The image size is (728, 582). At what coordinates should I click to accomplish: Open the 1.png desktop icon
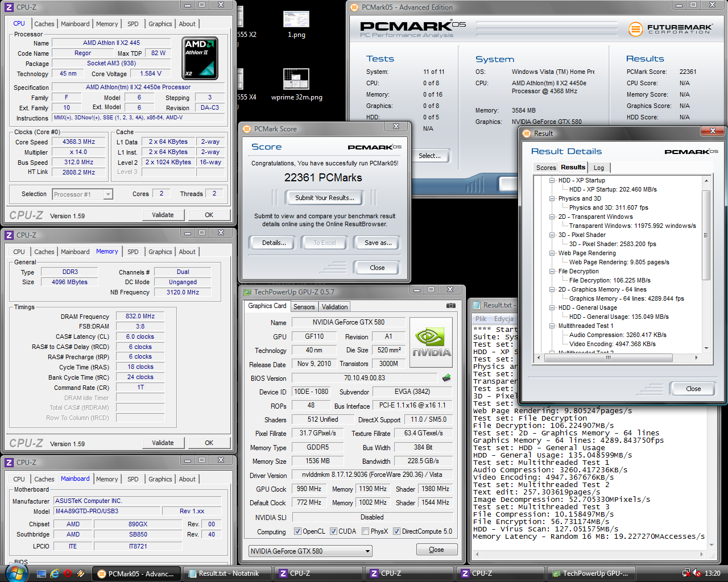coord(296,24)
